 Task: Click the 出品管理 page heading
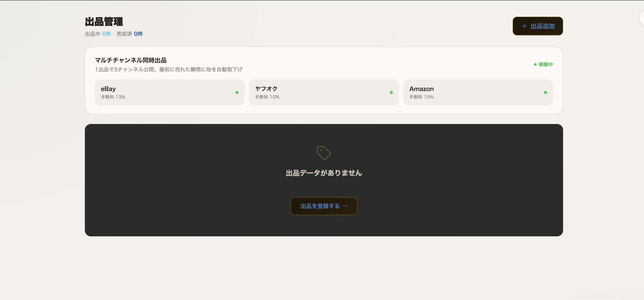104,22
